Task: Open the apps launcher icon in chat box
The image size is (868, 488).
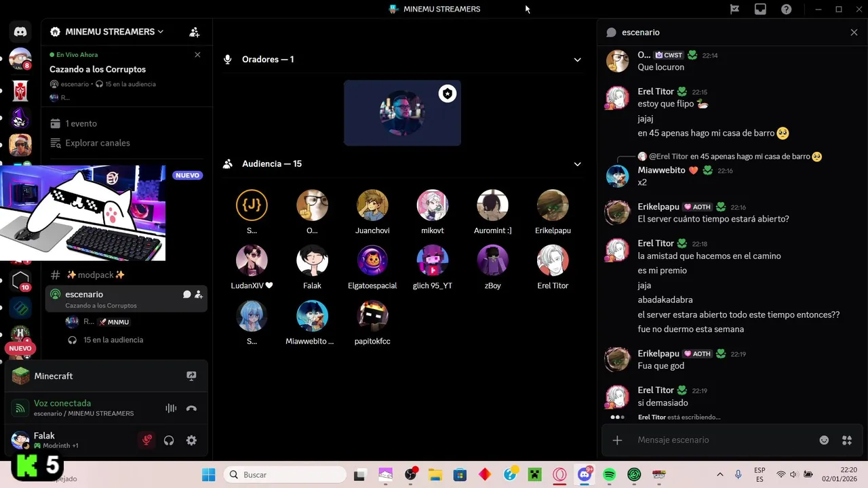Action: 847,440
